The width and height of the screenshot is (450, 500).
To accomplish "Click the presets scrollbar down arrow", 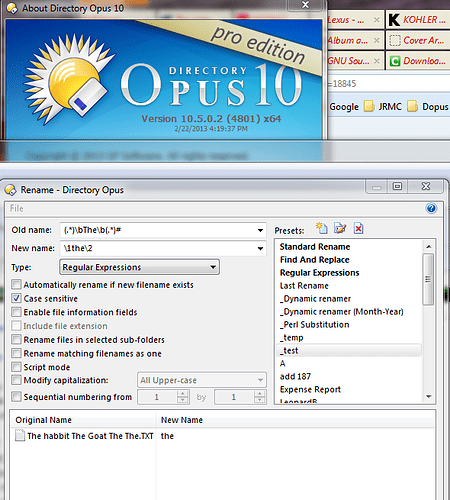I will click(x=429, y=396).
